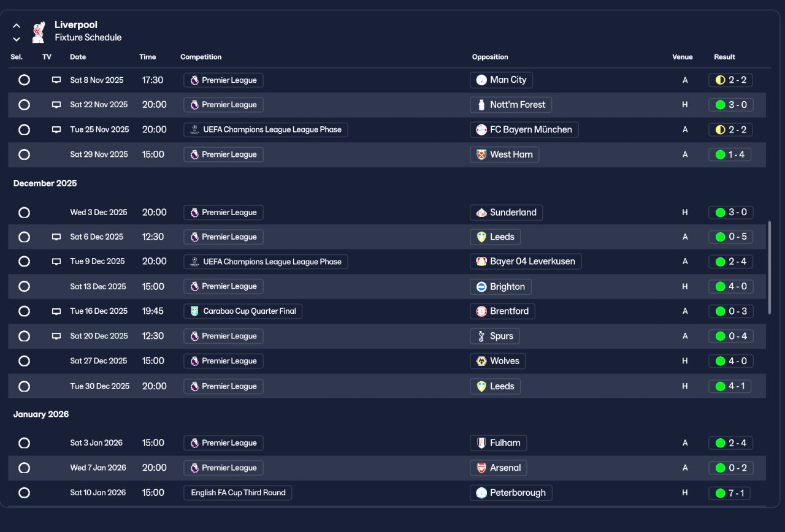Click the vertical scrollbar of the fixture list
The width and height of the screenshot is (785, 532).
[x=769, y=268]
